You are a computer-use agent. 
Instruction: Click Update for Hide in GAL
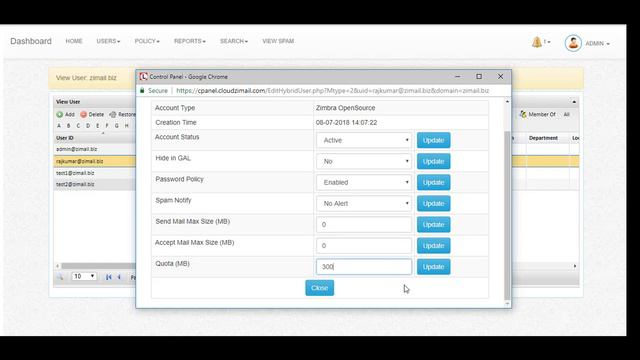tap(433, 161)
